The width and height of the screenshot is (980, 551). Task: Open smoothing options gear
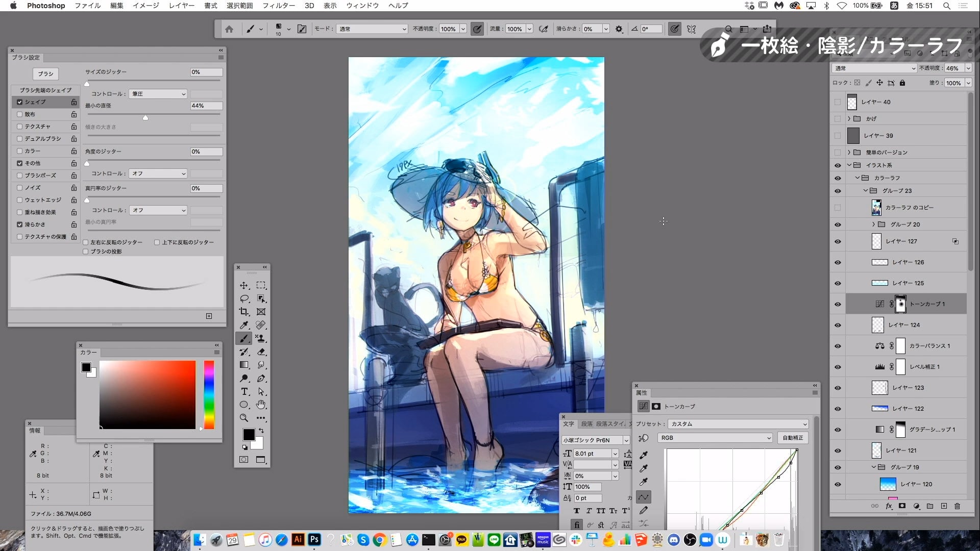point(619,29)
